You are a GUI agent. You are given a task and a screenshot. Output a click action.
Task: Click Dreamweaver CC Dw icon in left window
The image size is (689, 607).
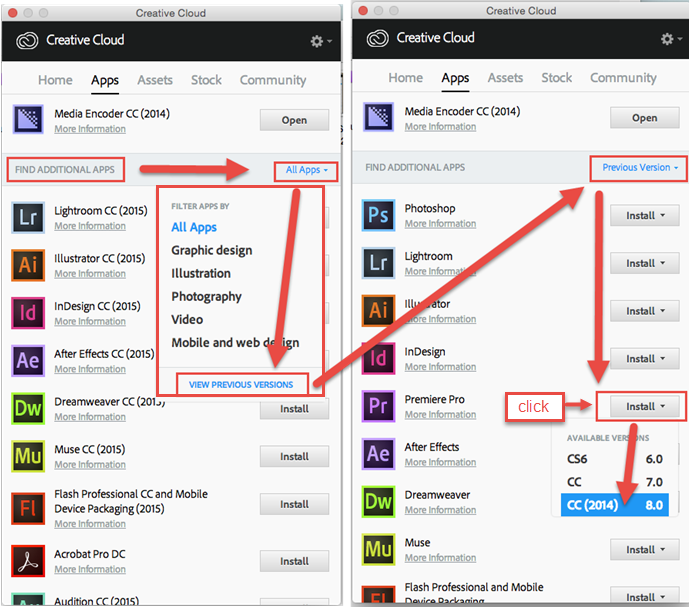click(x=28, y=408)
